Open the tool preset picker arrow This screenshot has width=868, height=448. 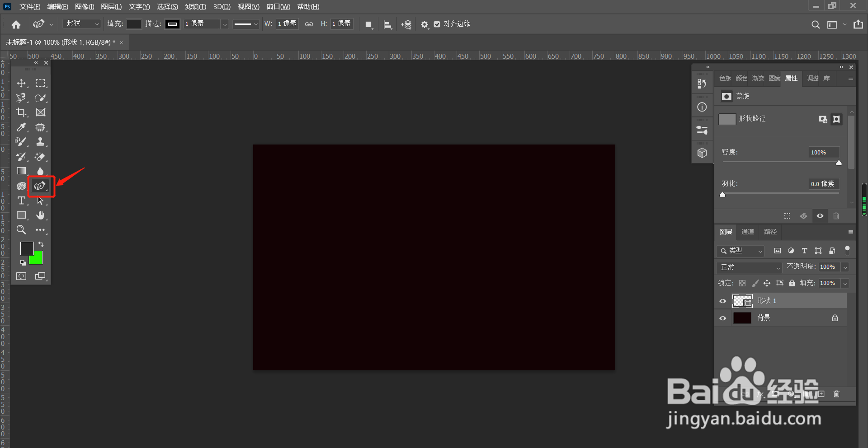51,24
